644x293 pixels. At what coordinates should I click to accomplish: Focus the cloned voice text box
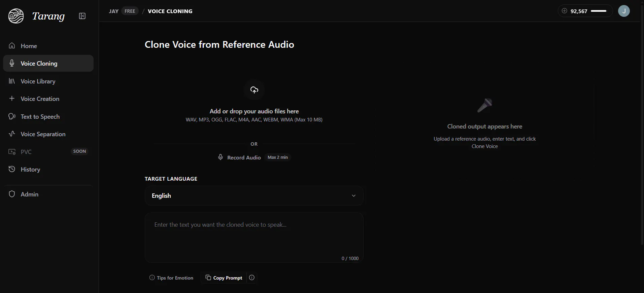click(x=254, y=237)
